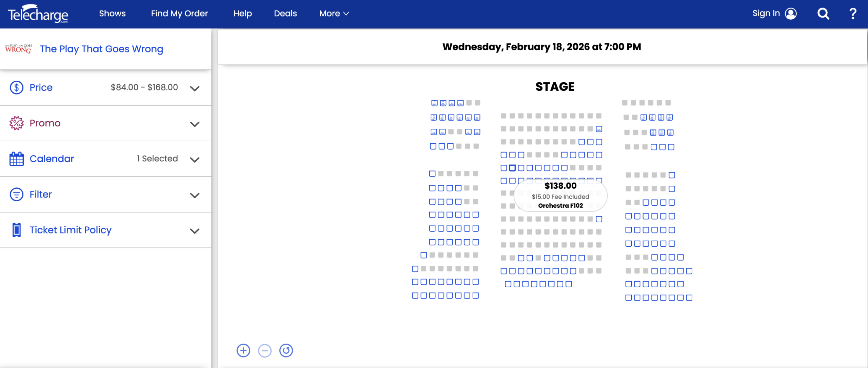Click The Play That Goes Wrong thumbnail

[x=18, y=49]
